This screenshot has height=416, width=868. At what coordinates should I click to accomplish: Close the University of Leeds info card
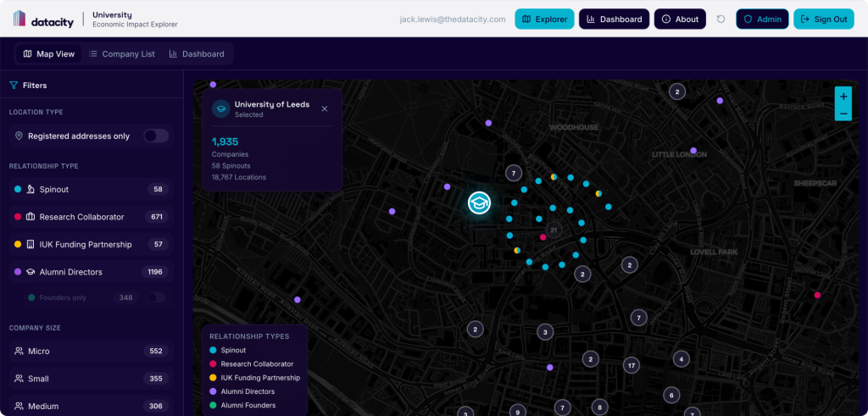pos(325,108)
